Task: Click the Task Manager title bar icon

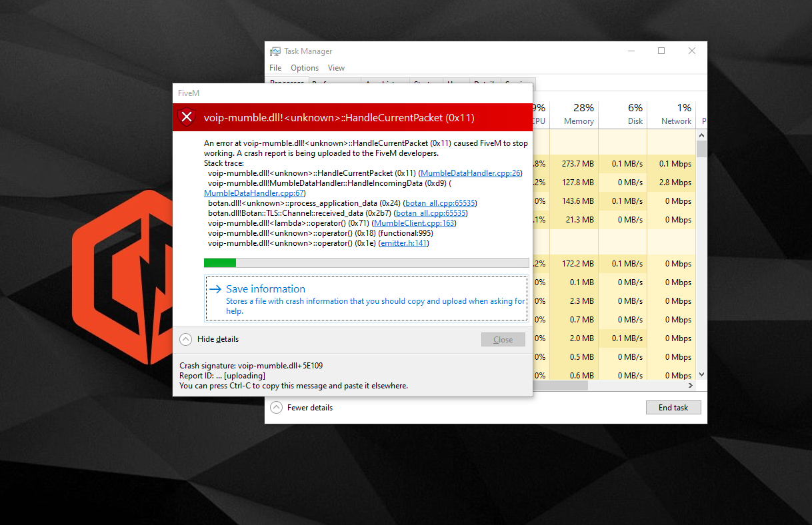Action: pos(275,51)
